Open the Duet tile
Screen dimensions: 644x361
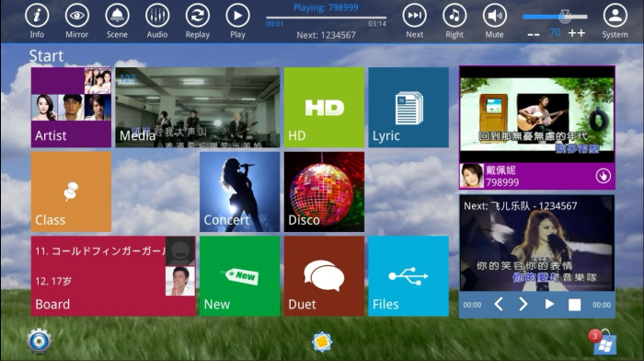click(x=324, y=276)
